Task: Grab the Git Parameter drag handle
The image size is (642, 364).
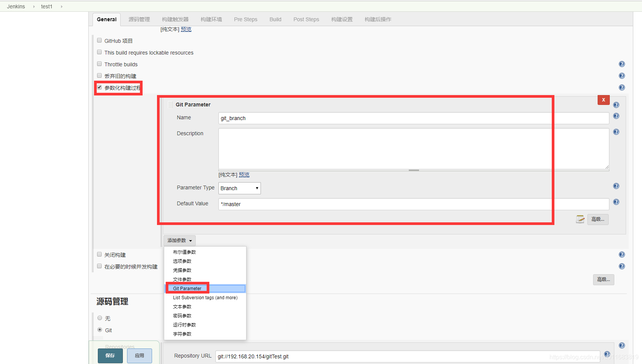Action: 170,105
